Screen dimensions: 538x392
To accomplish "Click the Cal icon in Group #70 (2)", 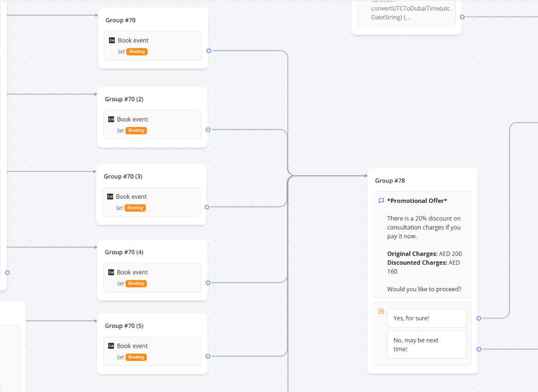I will tap(111, 119).
